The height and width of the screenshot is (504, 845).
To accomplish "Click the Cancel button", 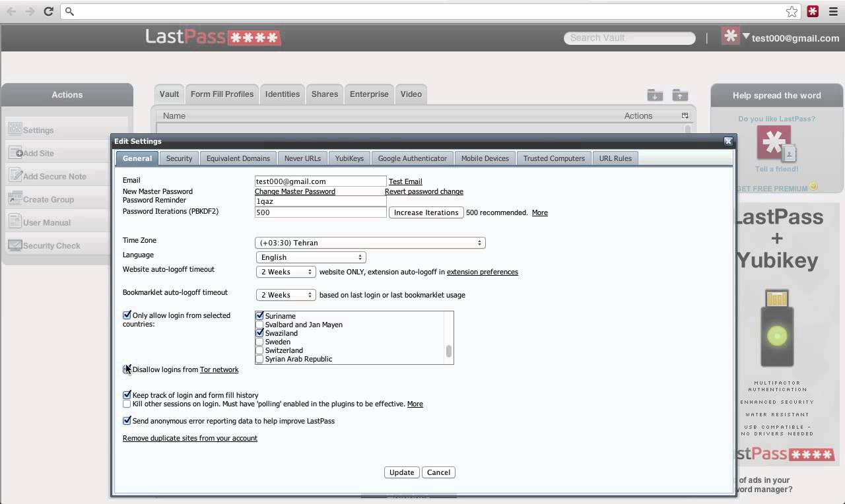I will (x=438, y=472).
